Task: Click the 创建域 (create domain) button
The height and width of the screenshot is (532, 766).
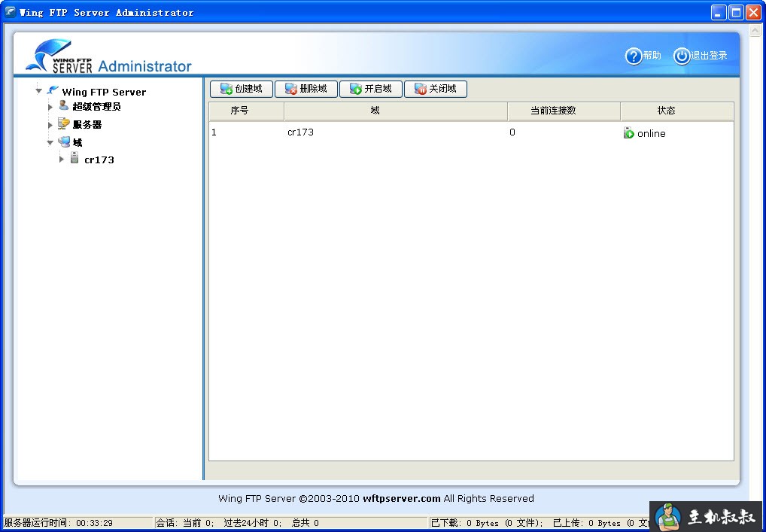Action: click(x=242, y=89)
